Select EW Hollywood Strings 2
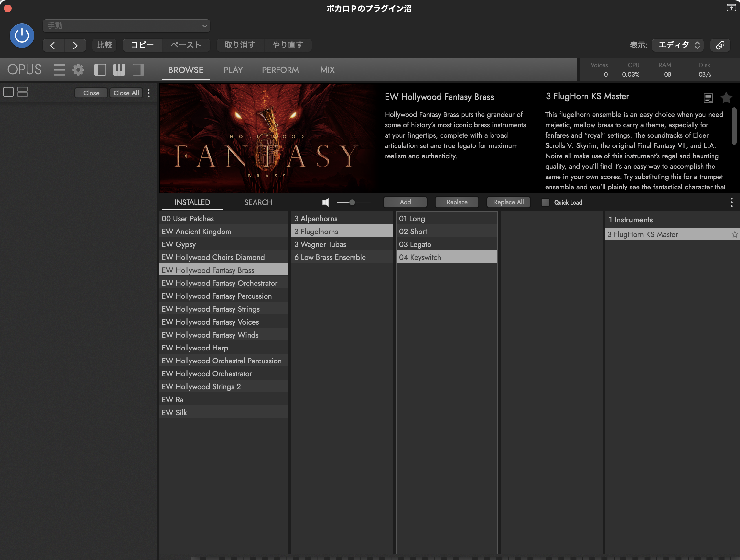Viewport: 740px width, 560px height. 224,387
